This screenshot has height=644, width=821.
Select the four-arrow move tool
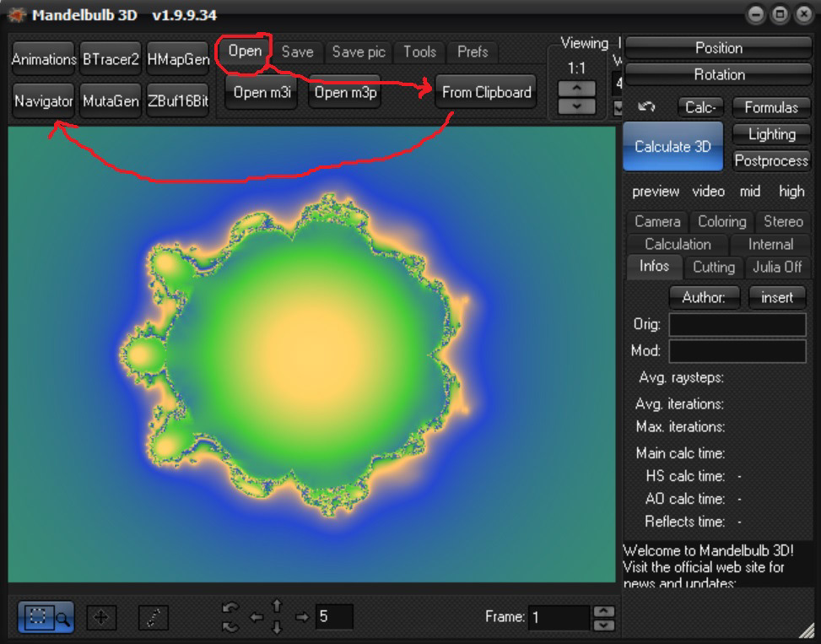point(101,618)
